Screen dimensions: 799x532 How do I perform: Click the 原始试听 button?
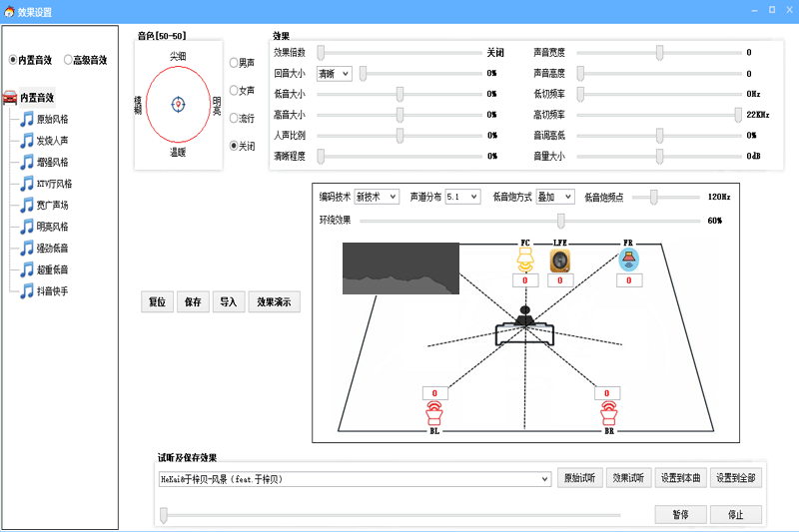pyautogui.click(x=580, y=478)
